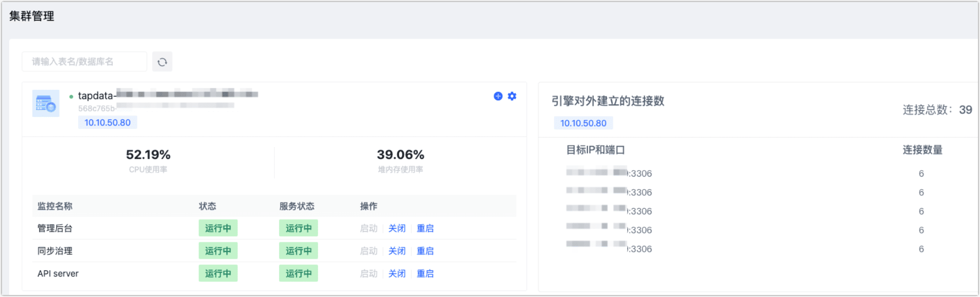Click the 引擎对外建立的连接数 panel title
The image size is (980, 297).
click(608, 101)
